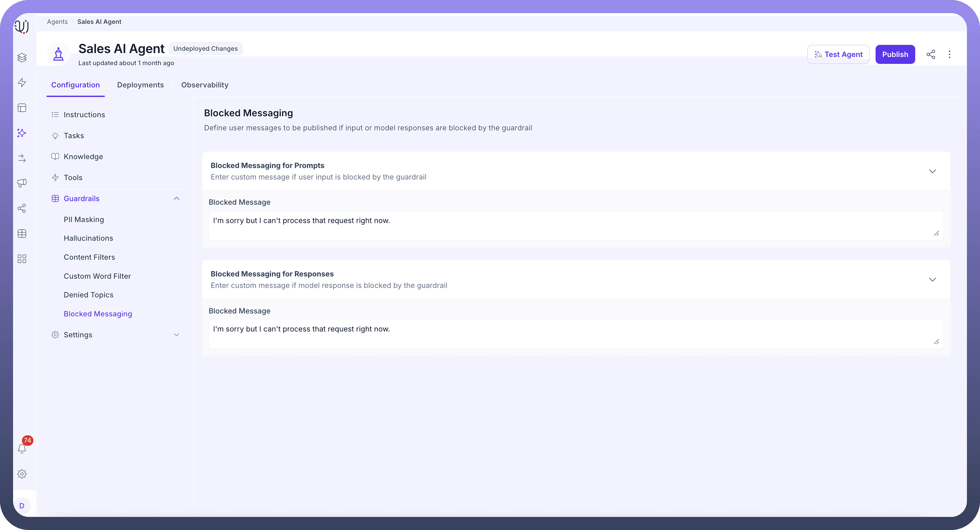Collapse the Guardrails section
This screenshot has height=530, width=980.
click(176, 199)
